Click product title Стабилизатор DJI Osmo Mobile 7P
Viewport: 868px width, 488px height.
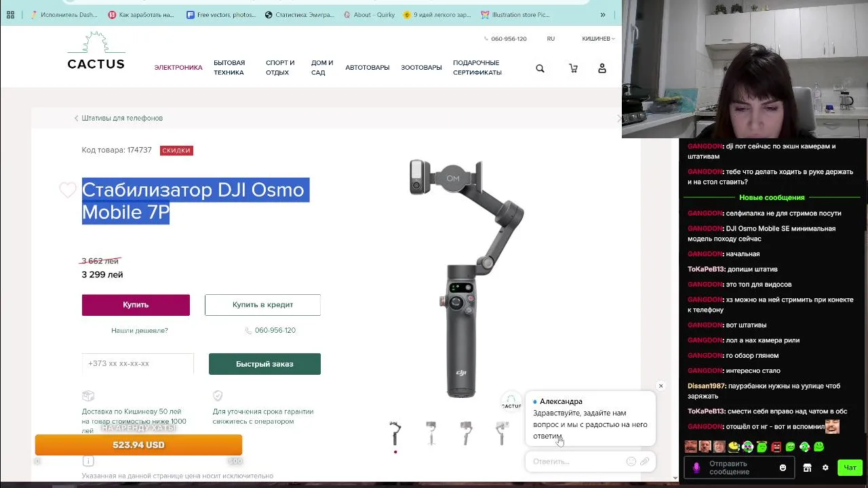click(195, 201)
